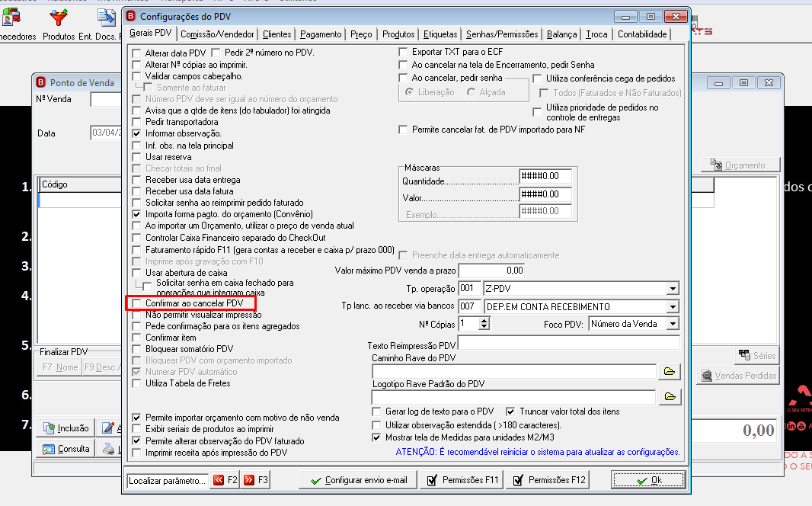
Task: Enable Confirmar item checkbox
Action: pos(136,338)
